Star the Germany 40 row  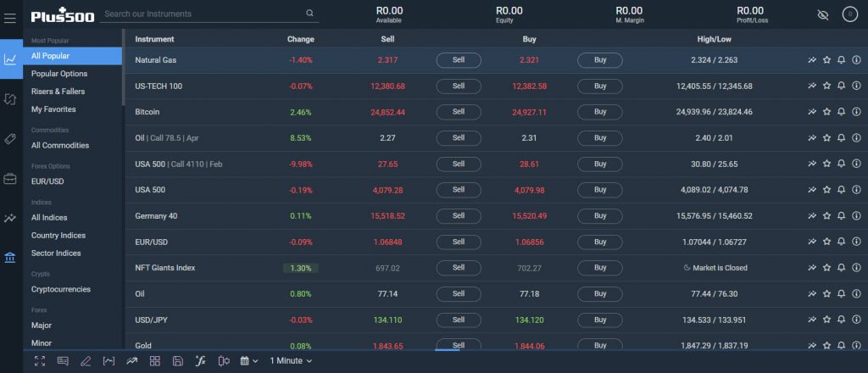[x=826, y=216]
